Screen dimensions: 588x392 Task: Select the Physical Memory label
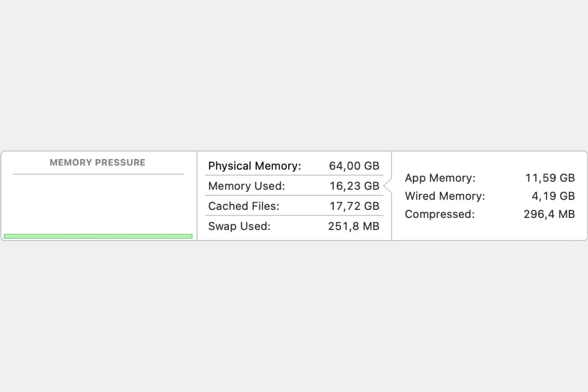(x=255, y=166)
